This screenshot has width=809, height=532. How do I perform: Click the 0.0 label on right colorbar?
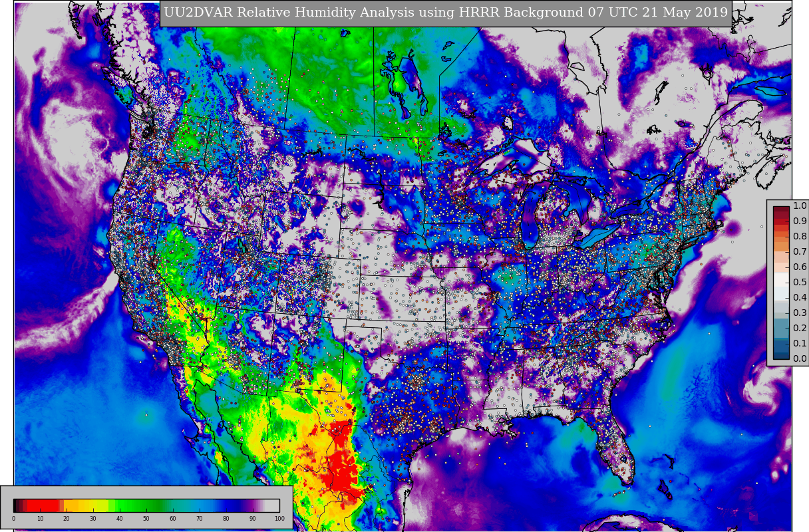[x=800, y=359]
